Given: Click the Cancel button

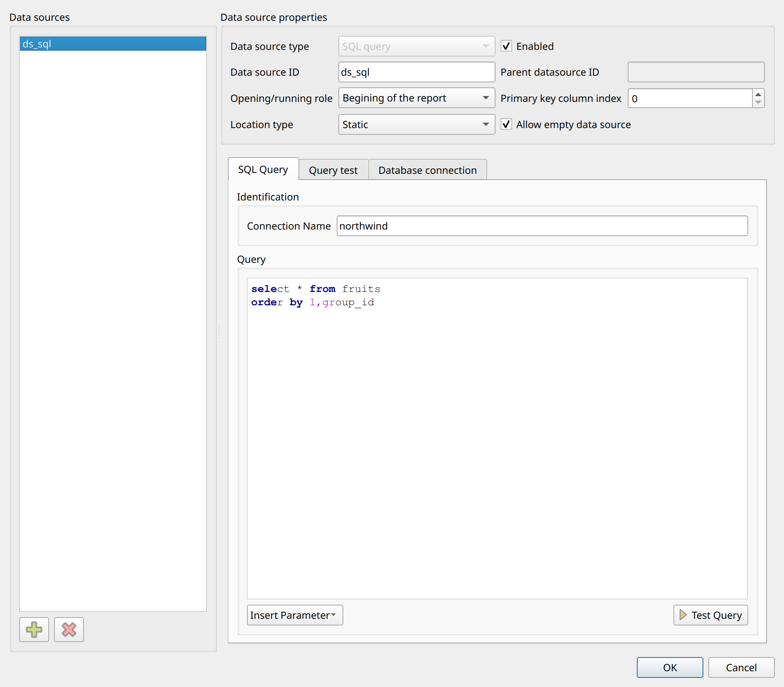Looking at the screenshot, I should click(741, 667).
